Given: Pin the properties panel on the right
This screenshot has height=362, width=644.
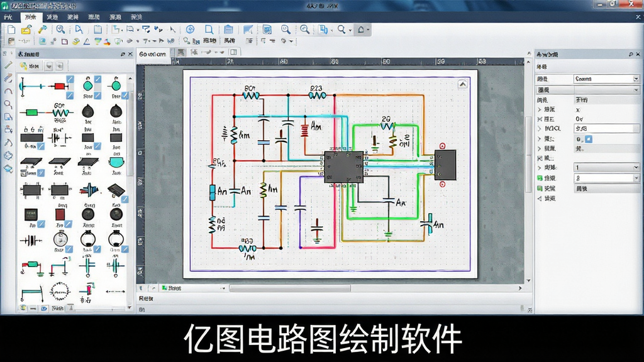Looking at the screenshot, I should (x=631, y=54).
